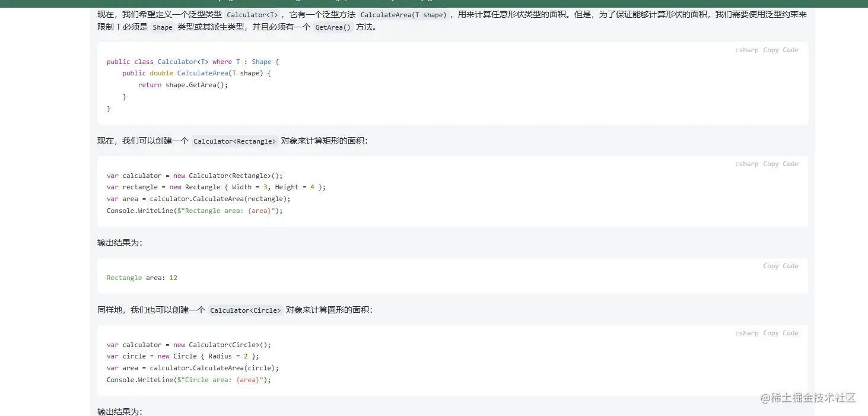868x416 pixels.
Task: Click line 'var area = calculator.CalculateArea(rectangle);'
Action: pos(199,199)
